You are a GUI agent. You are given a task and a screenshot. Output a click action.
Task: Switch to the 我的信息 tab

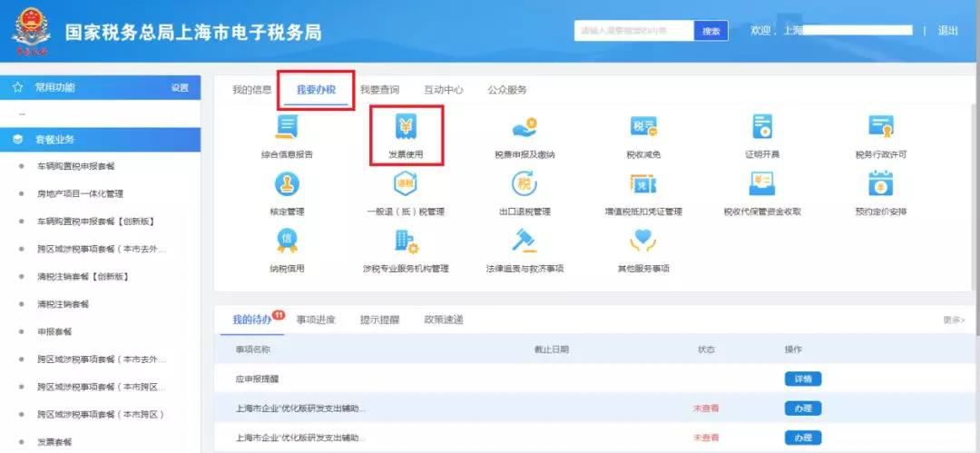[252, 90]
